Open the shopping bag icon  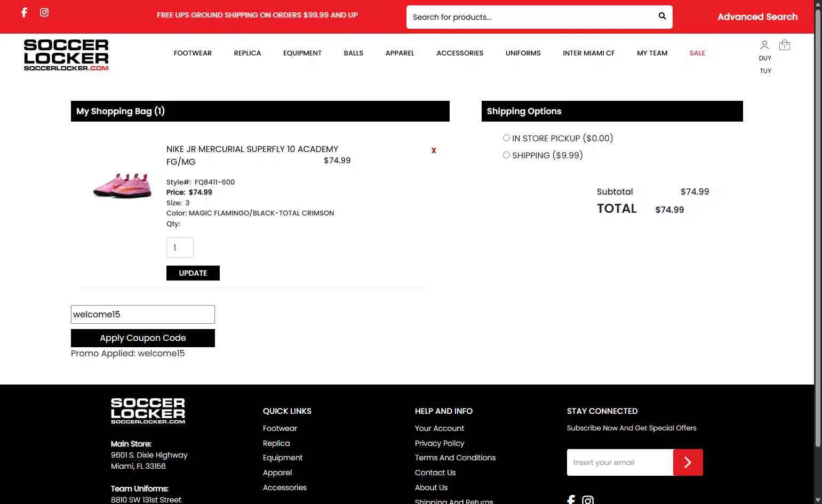(x=785, y=45)
